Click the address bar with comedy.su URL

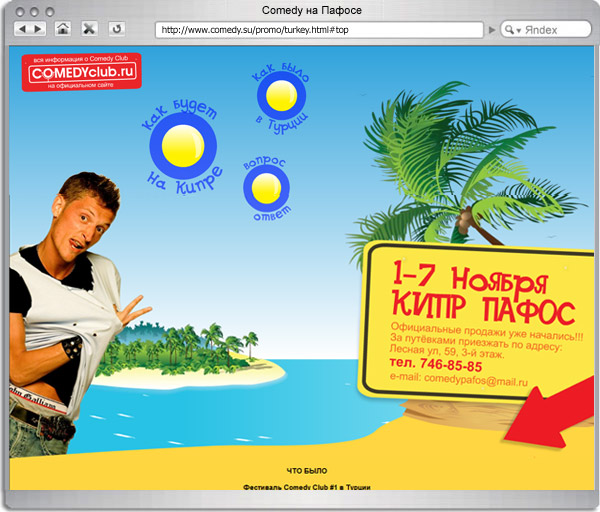(320, 30)
